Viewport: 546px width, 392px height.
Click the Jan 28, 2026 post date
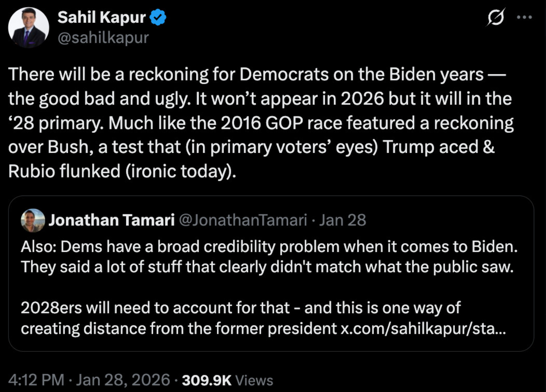123,380
